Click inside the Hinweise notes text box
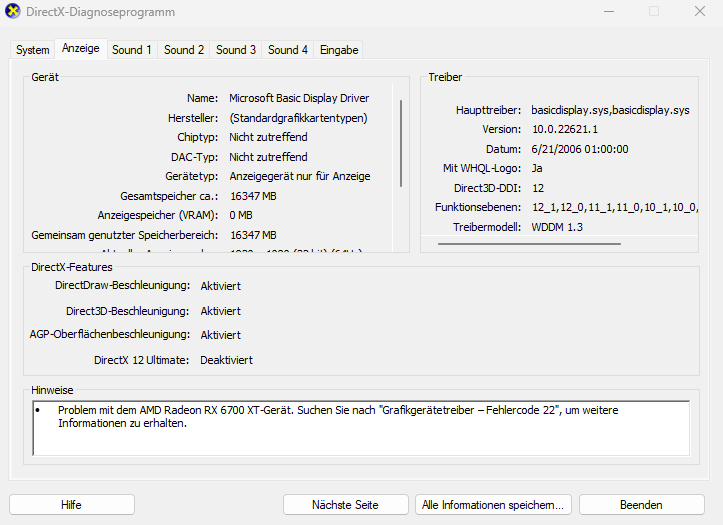This screenshot has height=525, width=723. pyautogui.click(x=361, y=428)
